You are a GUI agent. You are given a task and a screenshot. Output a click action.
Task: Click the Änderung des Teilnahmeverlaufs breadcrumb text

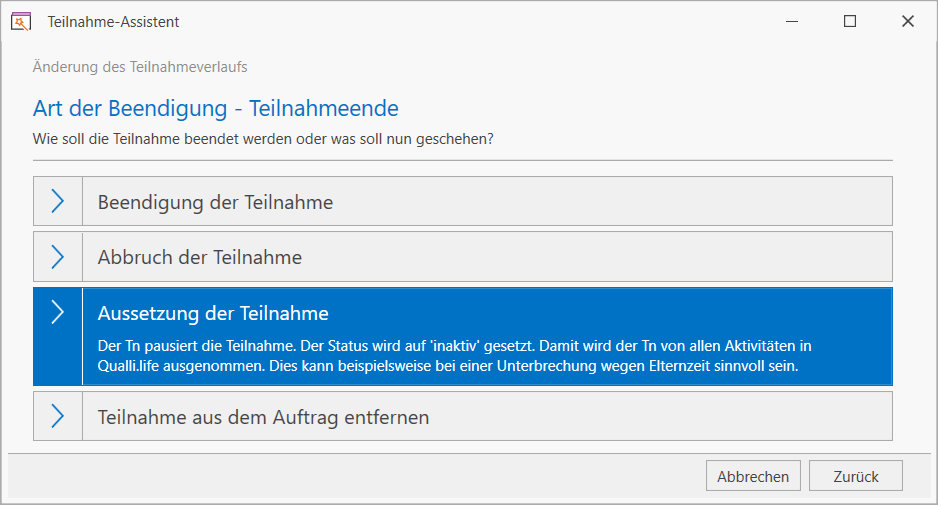click(140, 67)
